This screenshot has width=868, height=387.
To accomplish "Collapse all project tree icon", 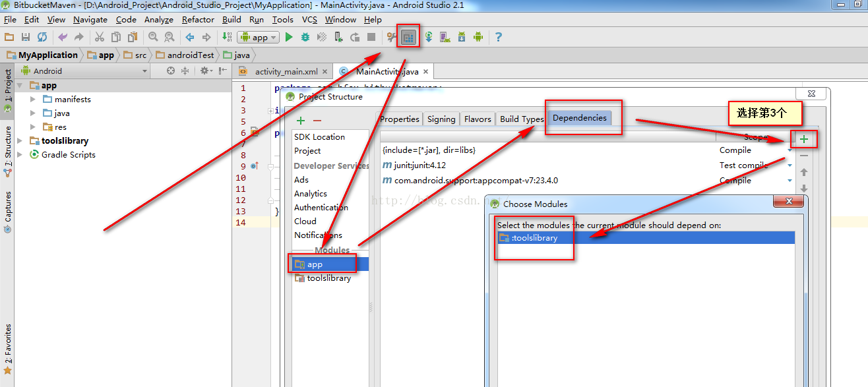I will 185,71.
